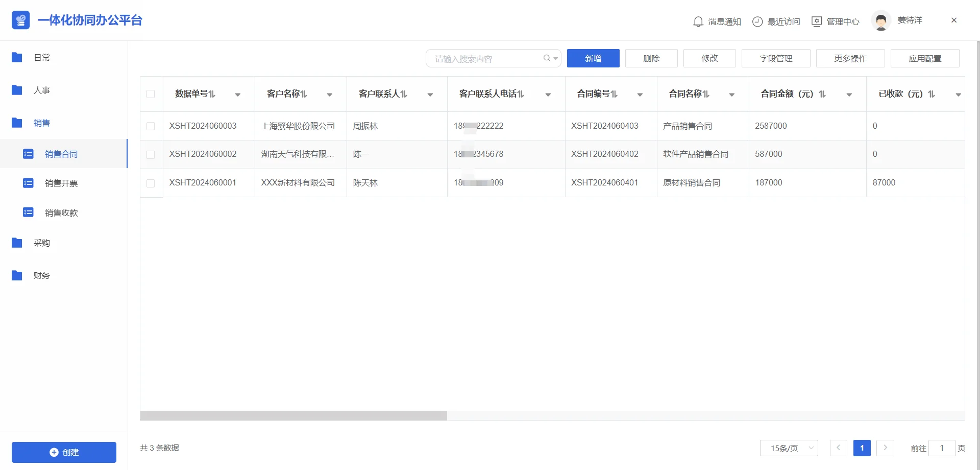Open the 采购 folder icon
This screenshot has width=980, height=470.
point(17,243)
